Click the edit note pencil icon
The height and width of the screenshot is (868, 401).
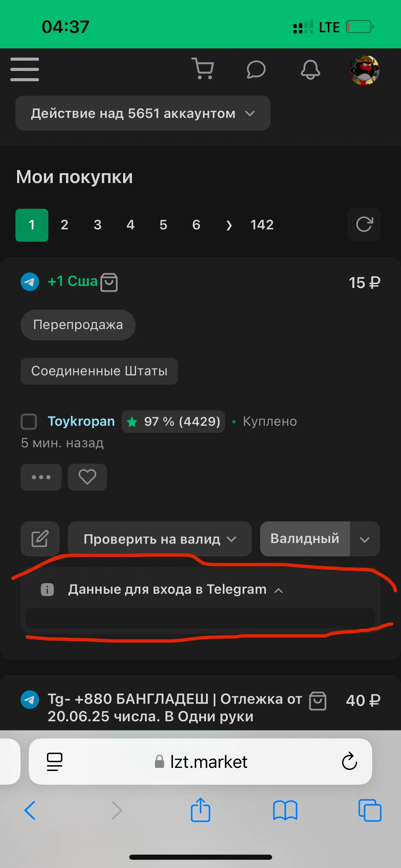tap(40, 539)
